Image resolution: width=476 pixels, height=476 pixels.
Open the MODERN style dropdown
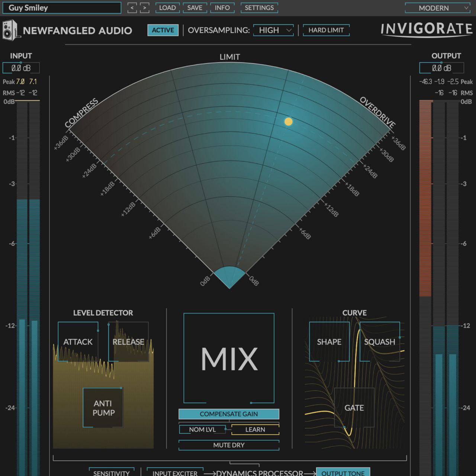coord(438,8)
